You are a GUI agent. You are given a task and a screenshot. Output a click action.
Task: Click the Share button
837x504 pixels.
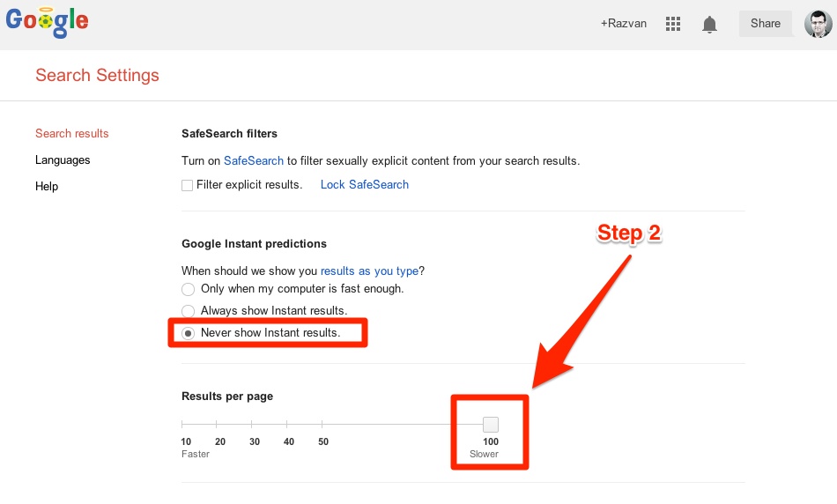[x=765, y=24]
